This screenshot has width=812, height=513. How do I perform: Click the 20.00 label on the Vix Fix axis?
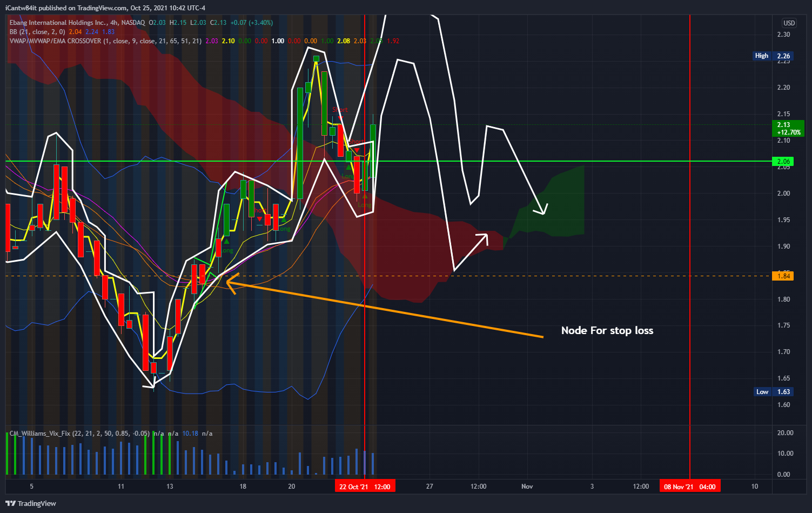coord(785,433)
